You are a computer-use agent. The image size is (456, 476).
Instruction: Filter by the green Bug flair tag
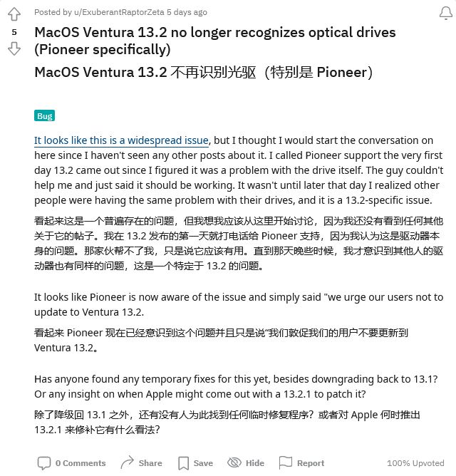tap(44, 115)
